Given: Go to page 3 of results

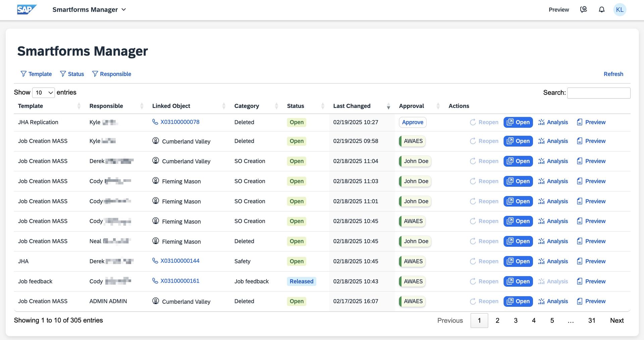Looking at the screenshot, I should point(516,321).
